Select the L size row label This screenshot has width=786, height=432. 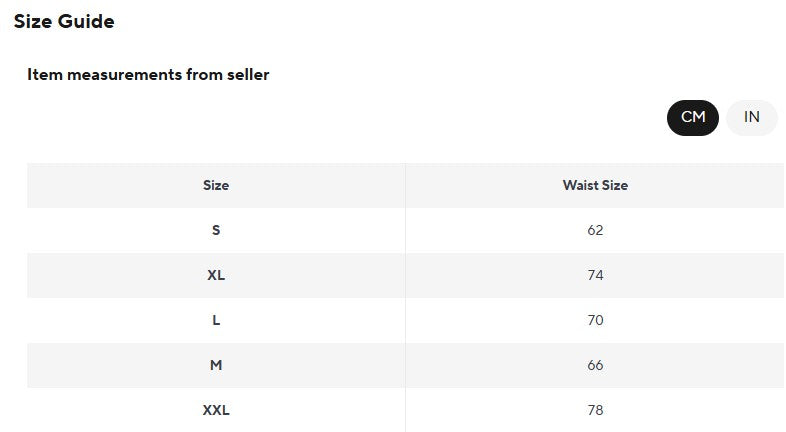tap(216, 320)
